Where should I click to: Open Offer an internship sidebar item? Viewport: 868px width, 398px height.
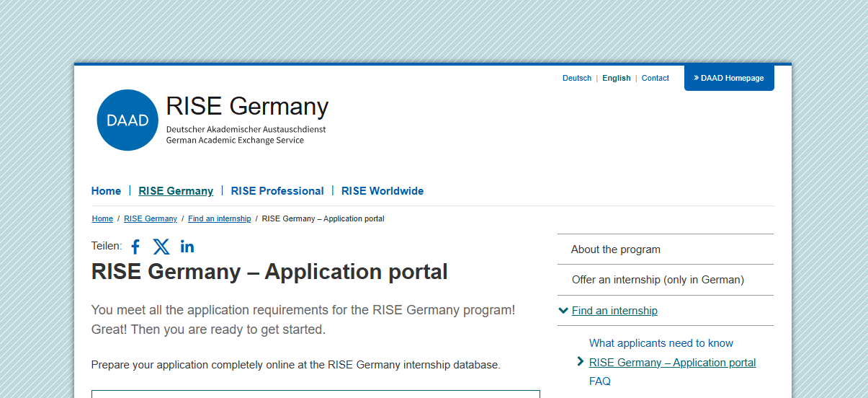click(658, 280)
